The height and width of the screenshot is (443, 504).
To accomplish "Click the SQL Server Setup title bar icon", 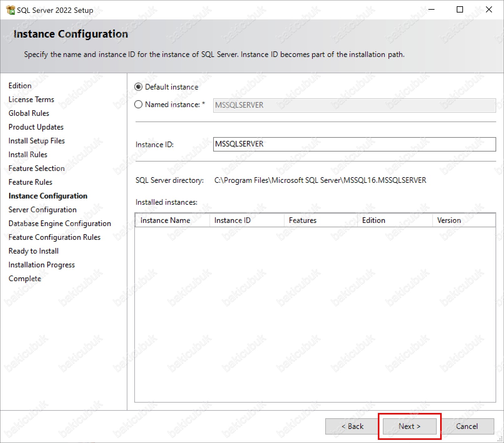I will [10, 10].
